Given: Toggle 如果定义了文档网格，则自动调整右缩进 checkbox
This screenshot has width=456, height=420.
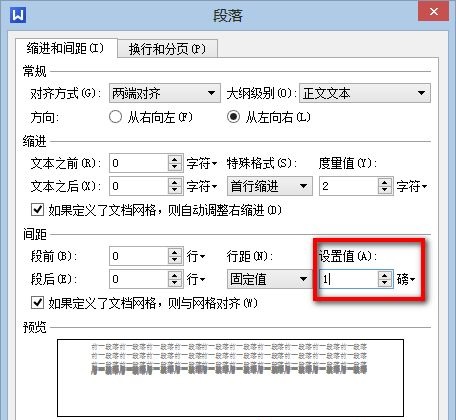Looking at the screenshot, I should (37, 210).
